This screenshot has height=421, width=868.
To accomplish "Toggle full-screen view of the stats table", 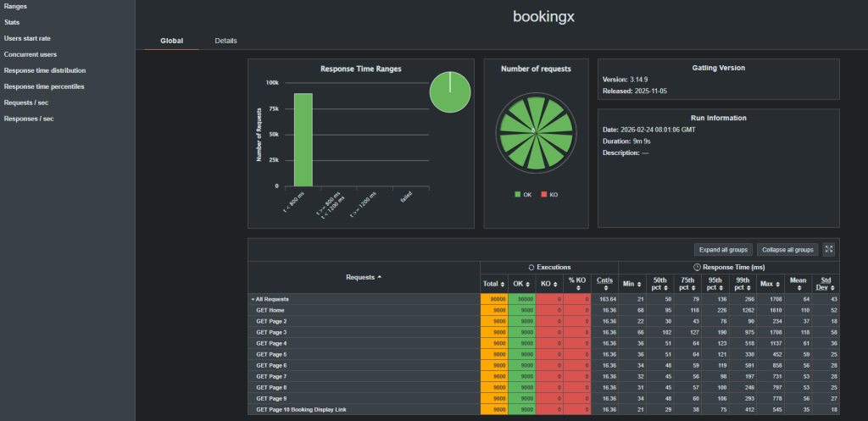I will [830, 250].
